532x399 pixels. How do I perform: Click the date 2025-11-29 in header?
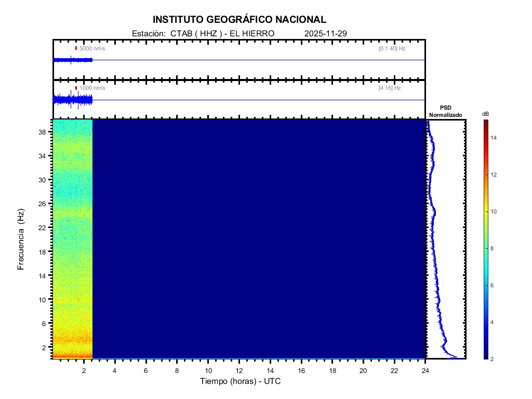coord(325,34)
